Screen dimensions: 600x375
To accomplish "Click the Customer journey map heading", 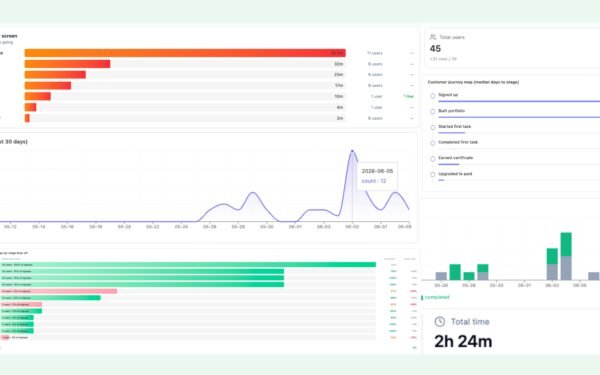I will [473, 82].
